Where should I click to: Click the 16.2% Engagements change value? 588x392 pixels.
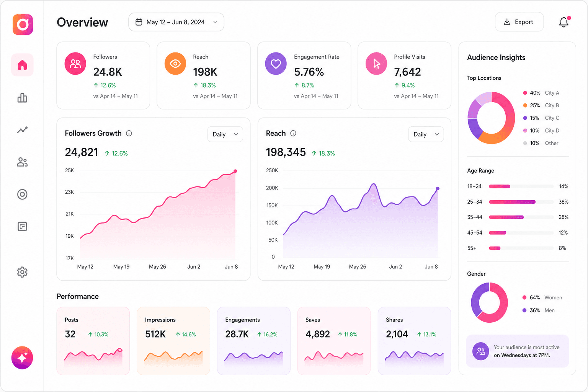tap(267, 335)
